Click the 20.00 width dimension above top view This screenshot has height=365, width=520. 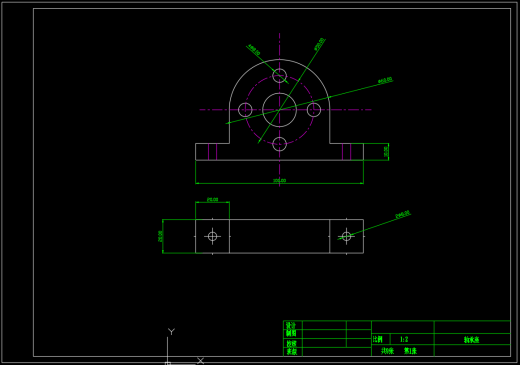(212, 199)
